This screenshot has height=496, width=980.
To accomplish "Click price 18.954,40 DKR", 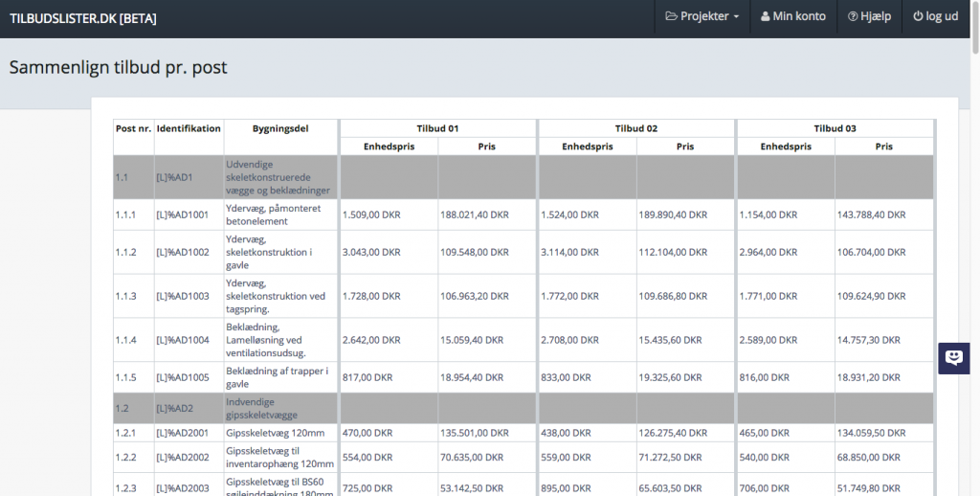I will tap(472, 377).
